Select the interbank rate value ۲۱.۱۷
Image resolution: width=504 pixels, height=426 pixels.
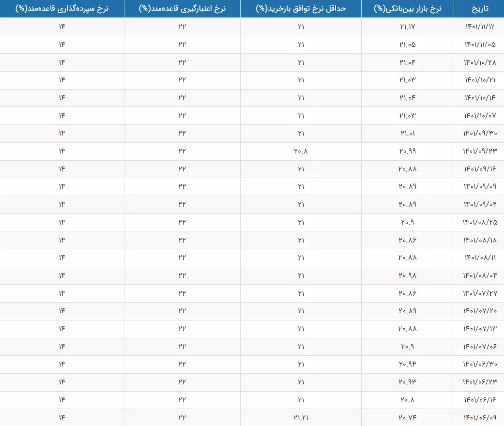coord(408,27)
